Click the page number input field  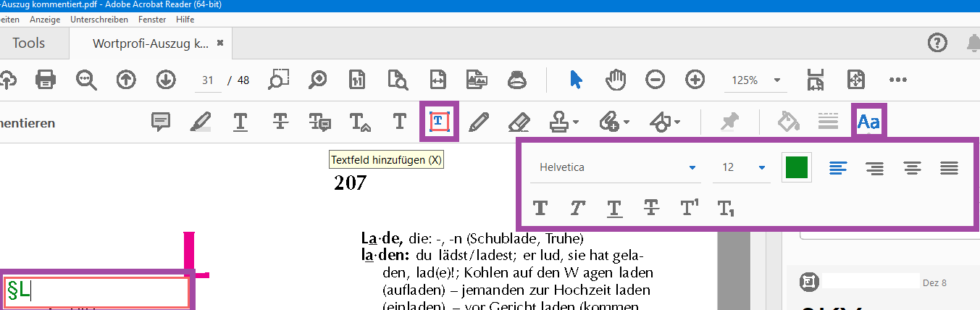[208, 80]
